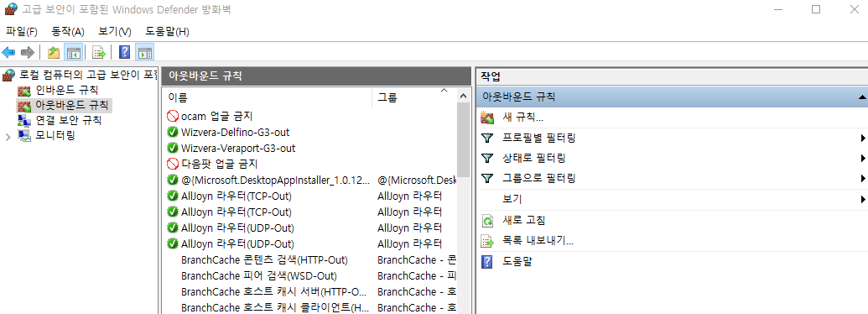
Task: Click 목록 내보내기... action text
Action: 538,241
